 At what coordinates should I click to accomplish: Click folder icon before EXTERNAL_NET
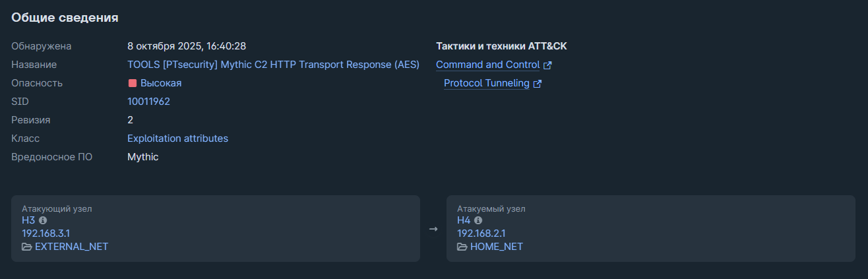click(x=27, y=247)
